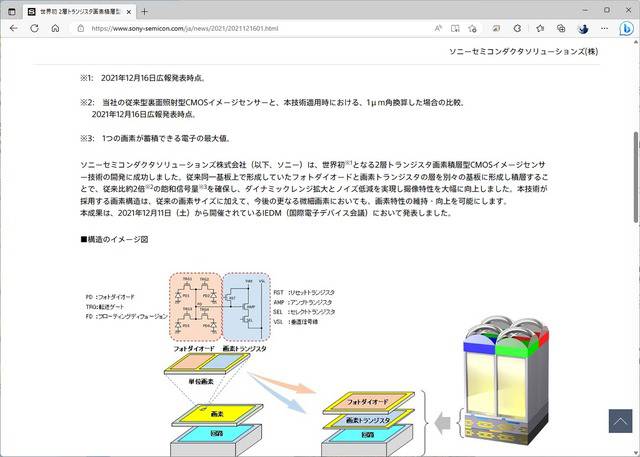Start Read aloud for this page
Screen dimensions: 640x457
tap(438, 28)
